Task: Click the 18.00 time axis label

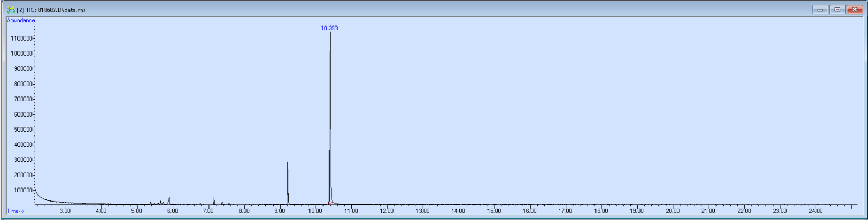Action: (x=601, y=211)
